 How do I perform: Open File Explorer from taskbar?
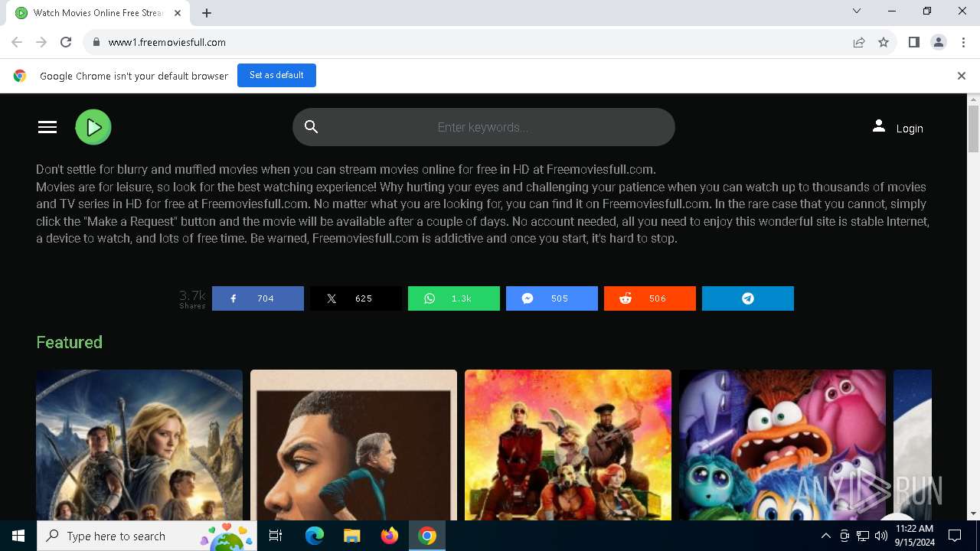coord(351,536)
